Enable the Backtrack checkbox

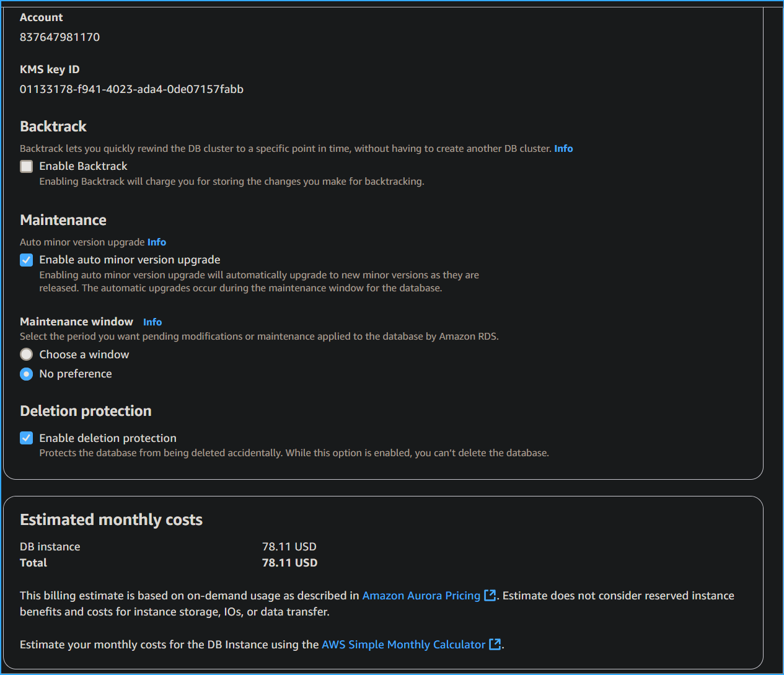click(x=26, y=166)
